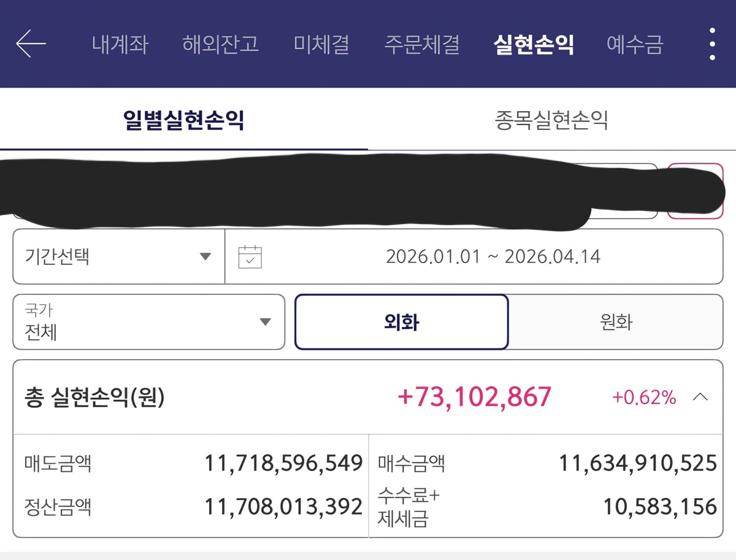Switch to the 종목실현손익 tab

[551, 120]
